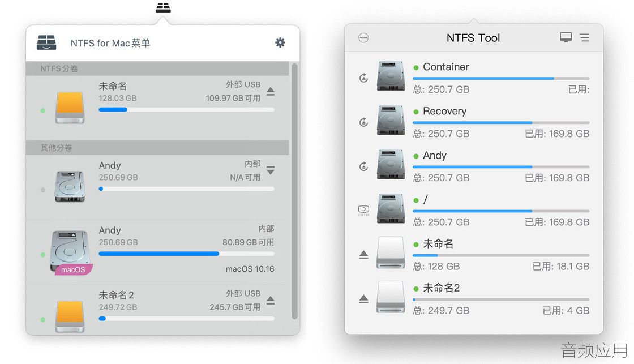The image size is (634, 364).
Task: Click the gray status dot beside Andy N/A
Action: coord(43,190)
